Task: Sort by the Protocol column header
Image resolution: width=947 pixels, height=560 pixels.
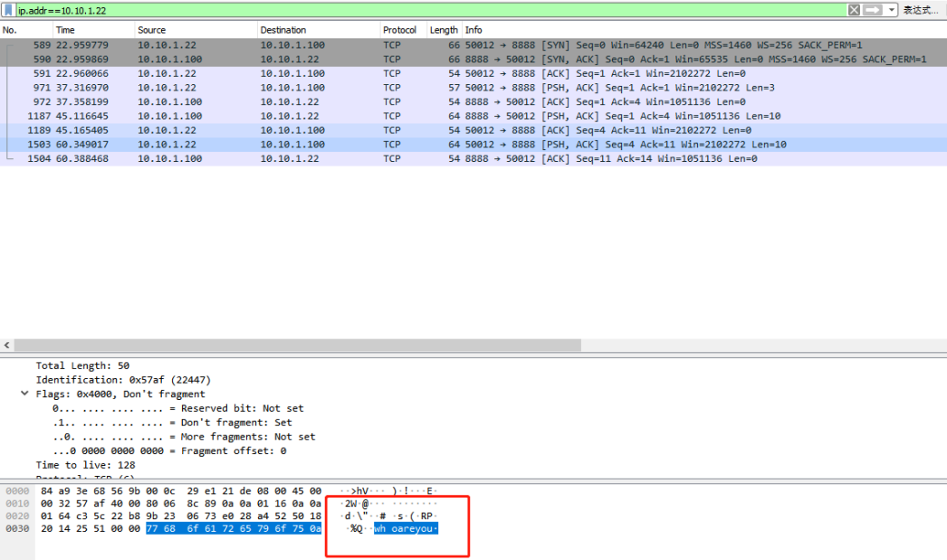Action: (x=403, y=30)
